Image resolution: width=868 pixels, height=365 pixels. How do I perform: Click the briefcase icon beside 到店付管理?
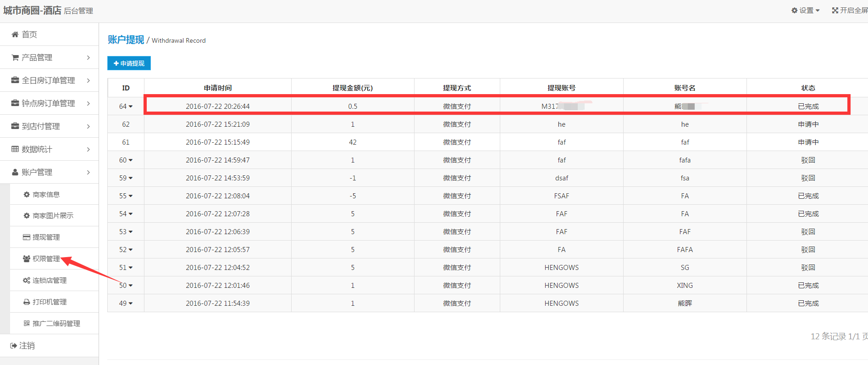pyautogui.click(x=15, y=126)
